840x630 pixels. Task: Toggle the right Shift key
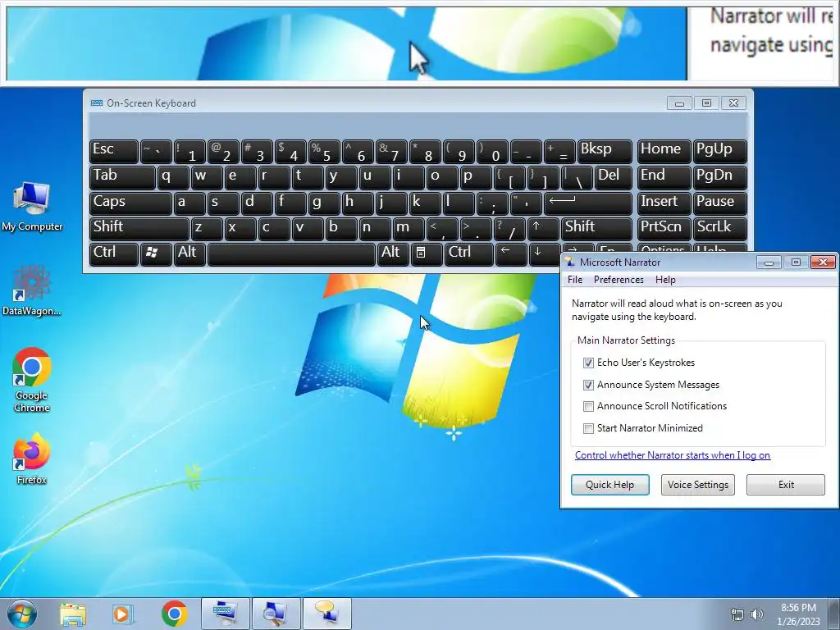click(596, 229)
